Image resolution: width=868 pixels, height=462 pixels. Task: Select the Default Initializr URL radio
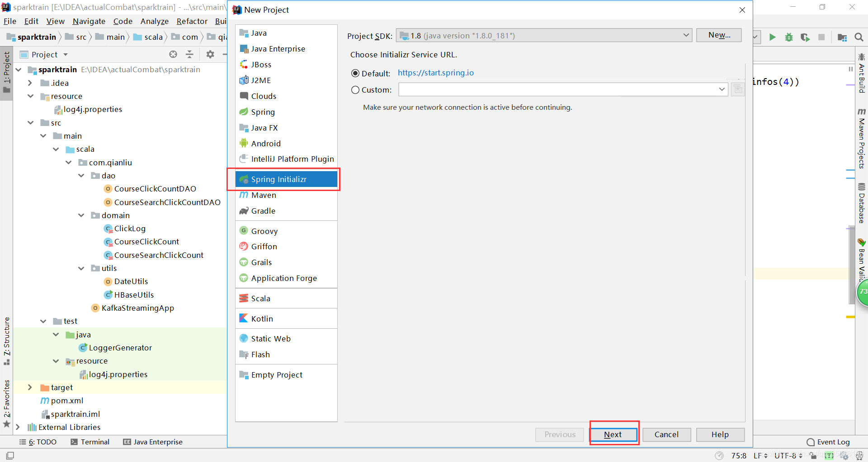[x=355, y=73]
